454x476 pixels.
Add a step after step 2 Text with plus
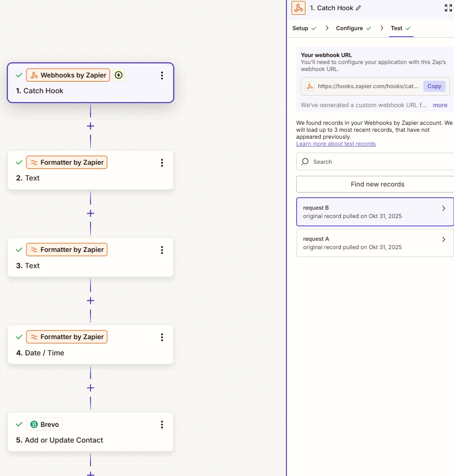tap(91, 213)
